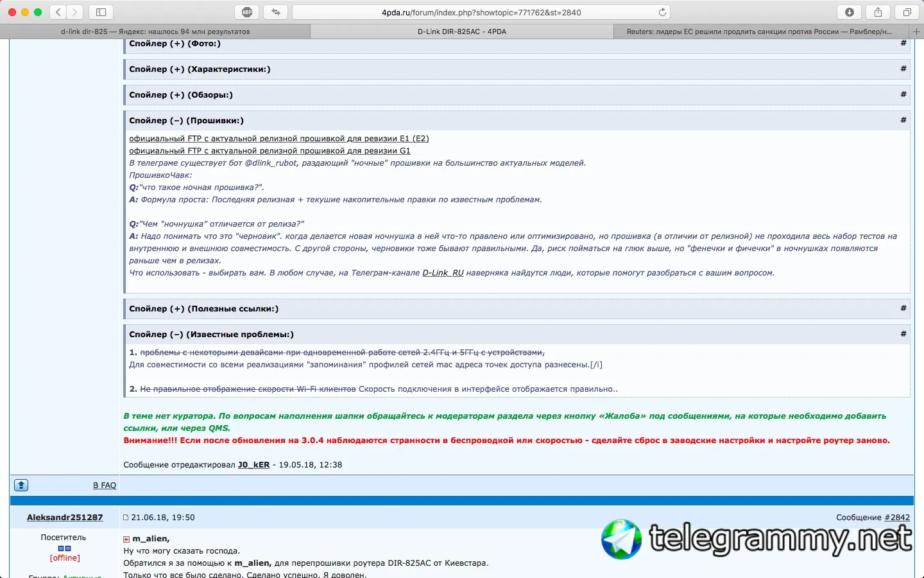Show the Safari sidebar
Image resolution: width=924 pixels, height=578 pixels.
pyautogui.click(x=101, y=12)
